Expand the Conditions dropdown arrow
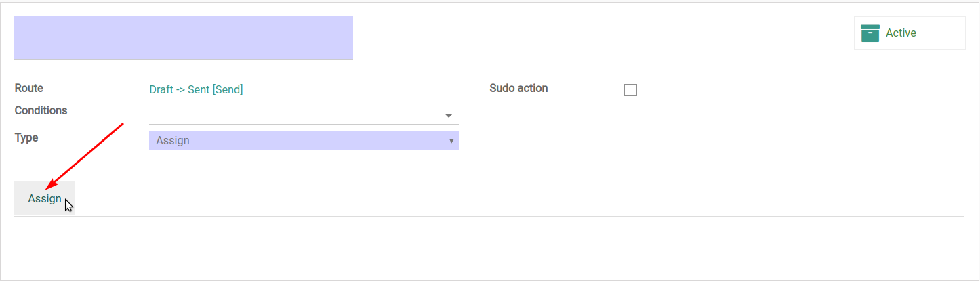 [x=448, y=116]
